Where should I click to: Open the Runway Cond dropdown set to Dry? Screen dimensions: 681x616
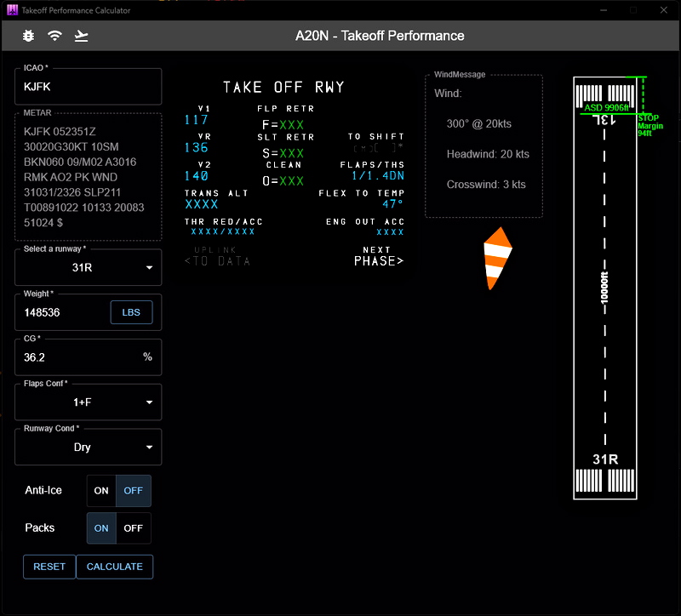[88, 447]
